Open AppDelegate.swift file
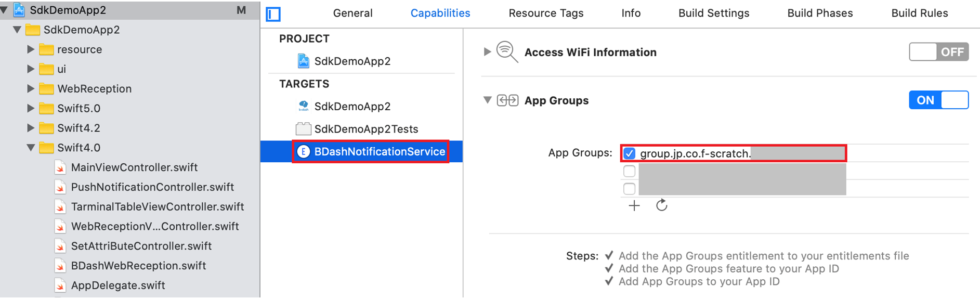This screenshot has height=299, width=980. (117, 285)
